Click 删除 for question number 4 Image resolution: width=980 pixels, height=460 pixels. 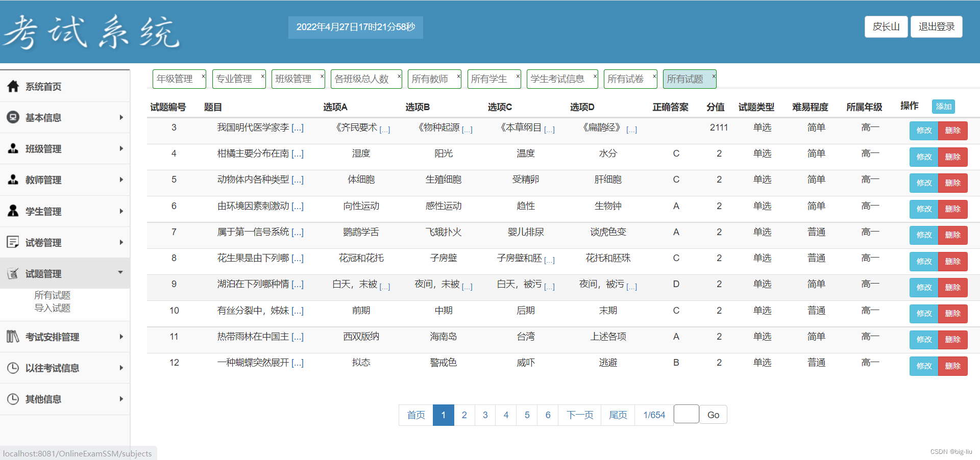coord(953,157)
